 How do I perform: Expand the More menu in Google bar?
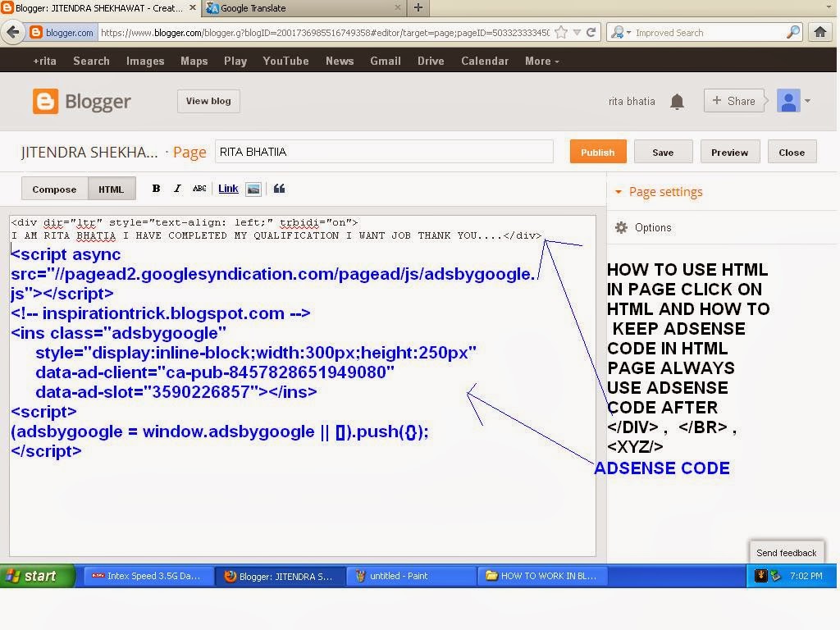point(541,61)
